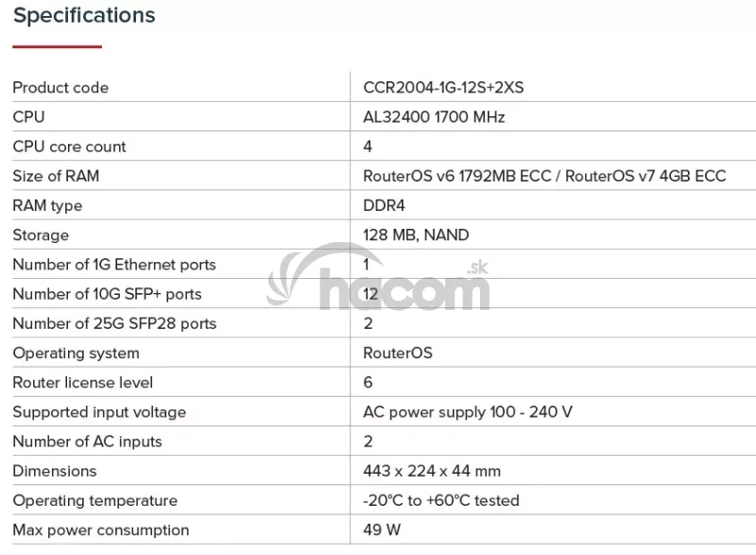Select the Storage row label
Viewport: 756px width, 555px height.
tap(41, 234)
